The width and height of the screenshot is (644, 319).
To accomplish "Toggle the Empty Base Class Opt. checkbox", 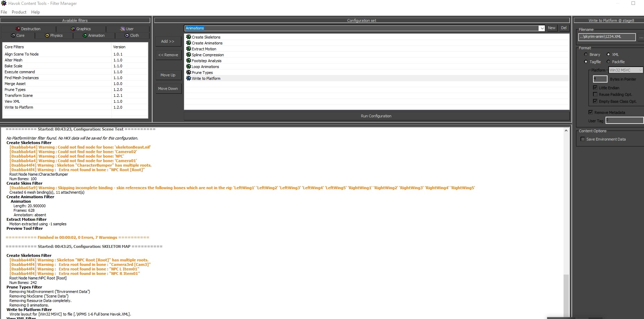I will 595,101.
